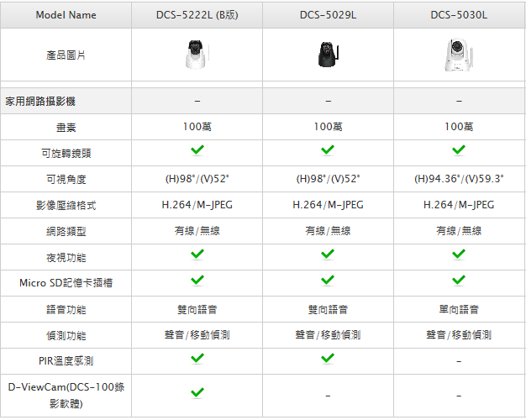Click PIR溫度感測 checkmark for DCS-5222L

tap(197, 358)
